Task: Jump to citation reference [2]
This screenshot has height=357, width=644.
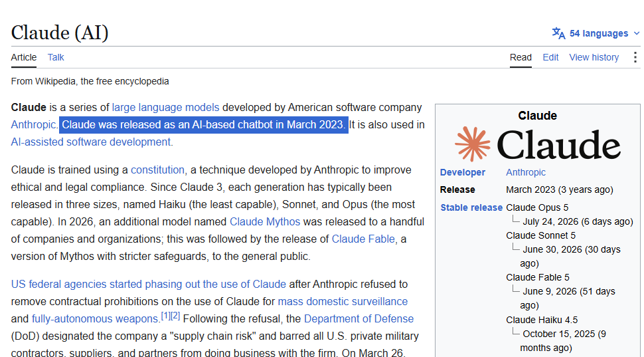Action: (x=175, y=316)
